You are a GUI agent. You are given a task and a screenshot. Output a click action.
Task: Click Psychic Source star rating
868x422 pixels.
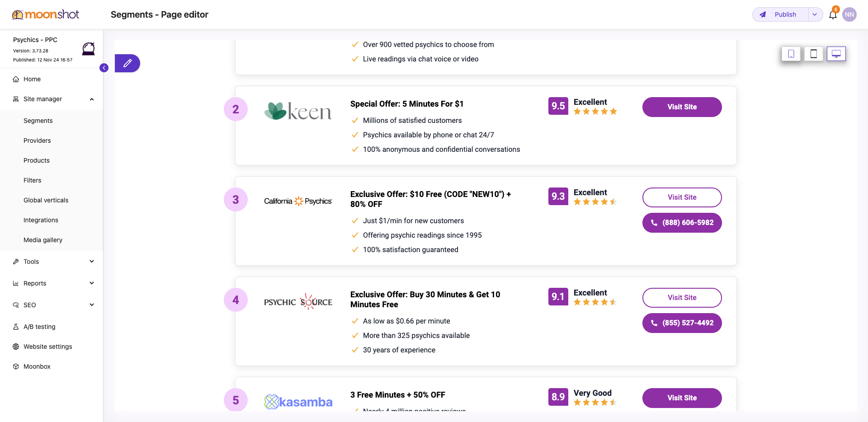[595, 302]
